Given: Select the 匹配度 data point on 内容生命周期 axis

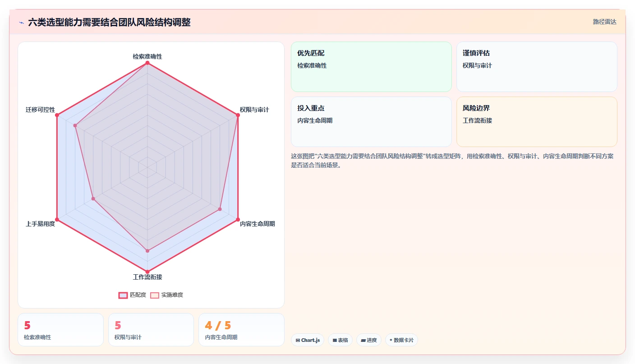Looking at the screenshot, I should (238, 220).
